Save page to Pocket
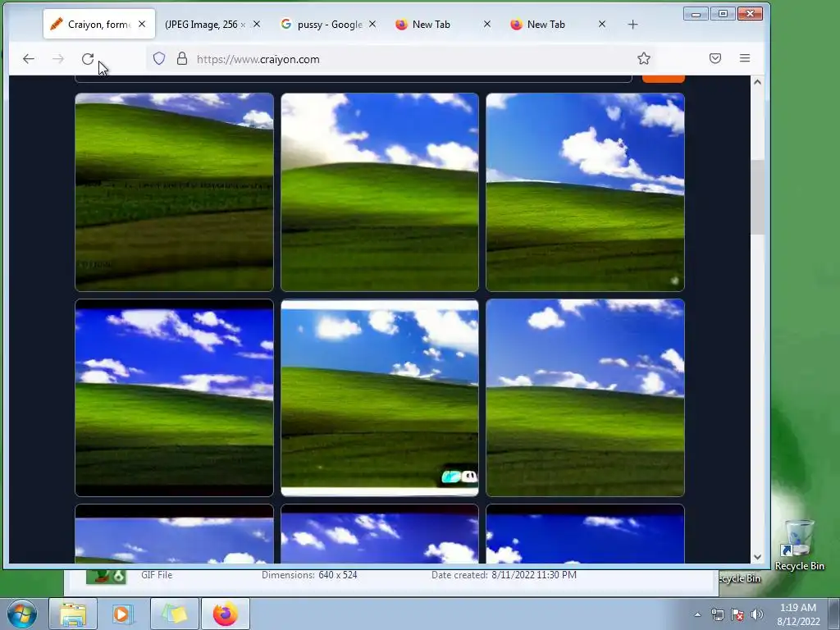This screenshot has width=840, height=630. coord(715,58)
